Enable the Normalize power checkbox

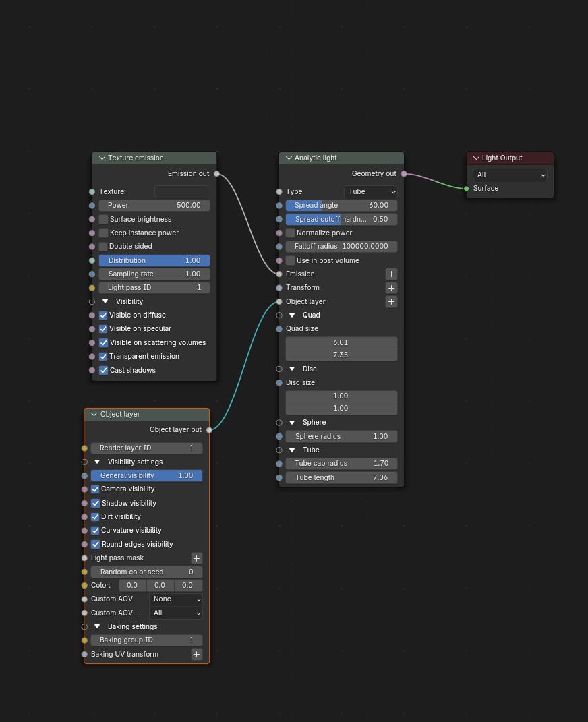pos(290,233)
